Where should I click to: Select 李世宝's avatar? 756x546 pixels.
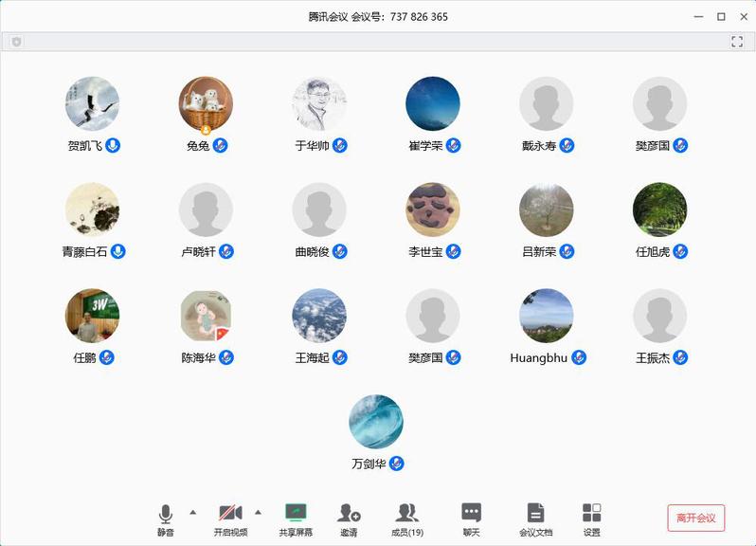433,209
